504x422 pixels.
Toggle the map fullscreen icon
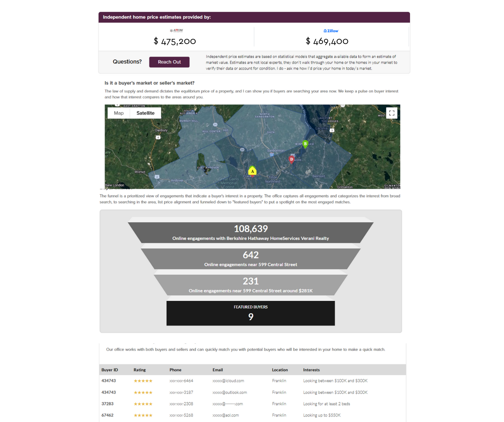(x=392, y=113)
